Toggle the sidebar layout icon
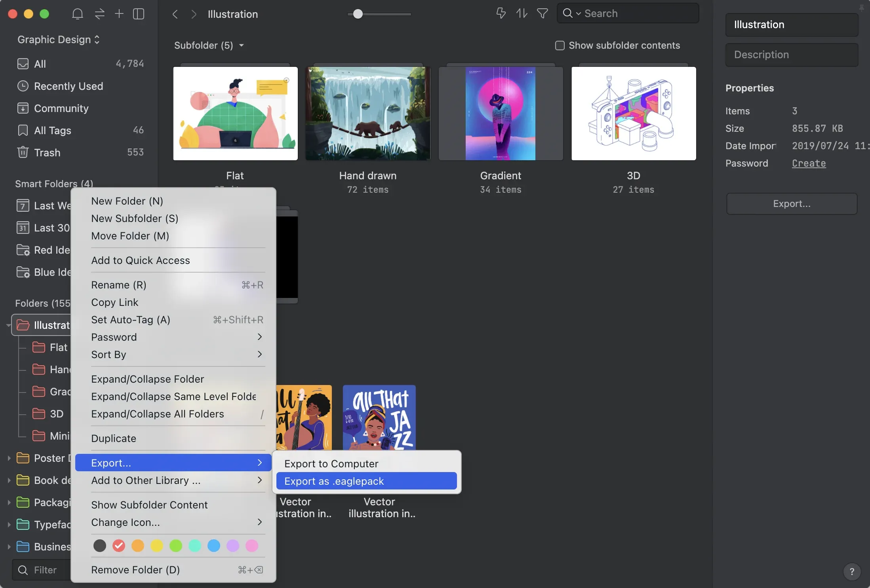 (139, 14)
